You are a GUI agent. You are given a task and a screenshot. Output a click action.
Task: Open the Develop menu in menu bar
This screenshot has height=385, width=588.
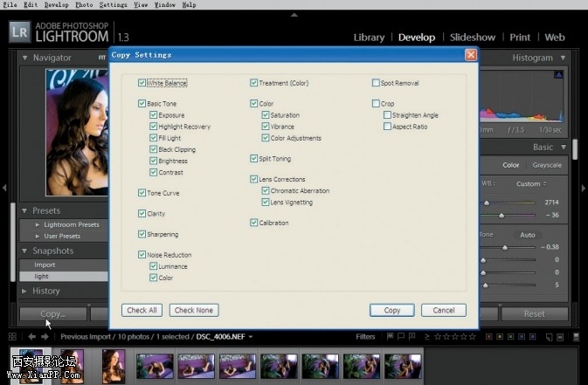tap(56, 4)
